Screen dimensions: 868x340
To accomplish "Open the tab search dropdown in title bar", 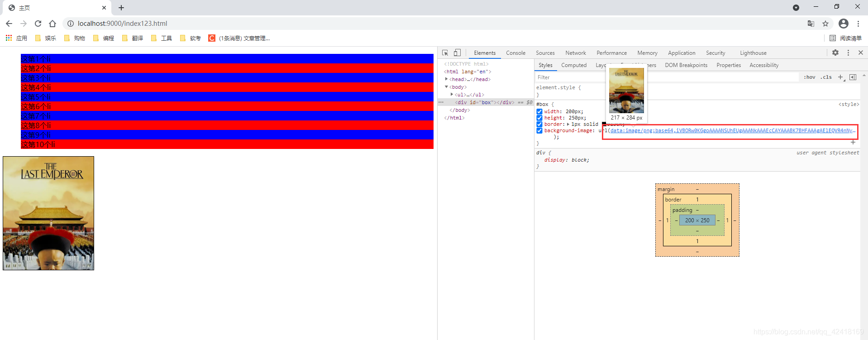I will pyautogui.click(x=796, y=8).
